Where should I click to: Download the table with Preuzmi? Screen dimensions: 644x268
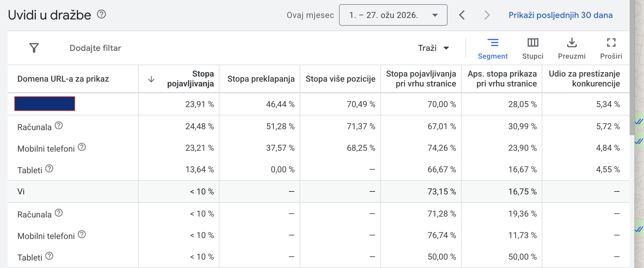(x=572, y=48)
